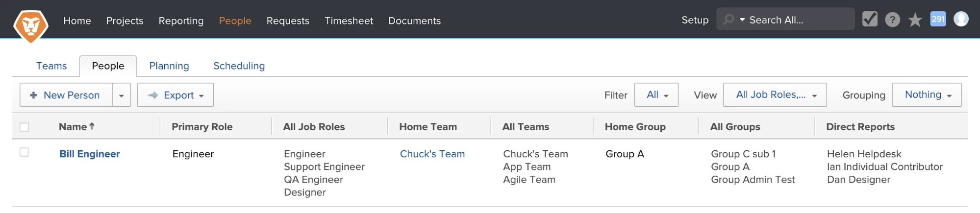Expand the New Person dropdown arrow

coord(122,95)
